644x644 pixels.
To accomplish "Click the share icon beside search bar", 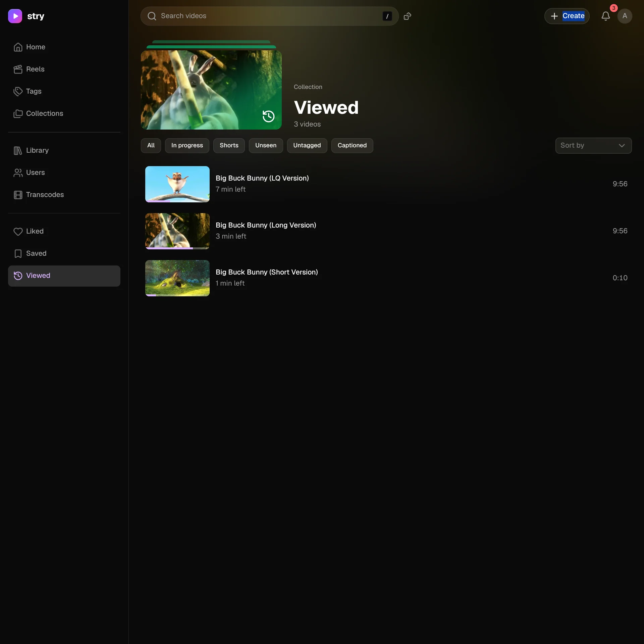I will 408,16.
